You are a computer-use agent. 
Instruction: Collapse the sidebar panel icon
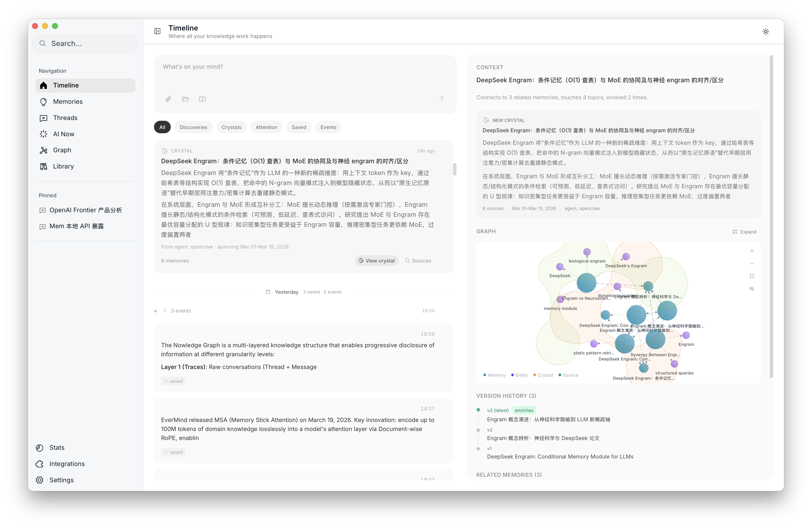point(157,31)
